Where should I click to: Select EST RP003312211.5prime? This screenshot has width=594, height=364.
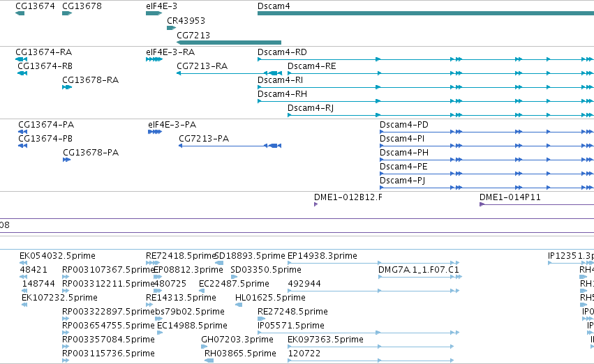[108, 284]
